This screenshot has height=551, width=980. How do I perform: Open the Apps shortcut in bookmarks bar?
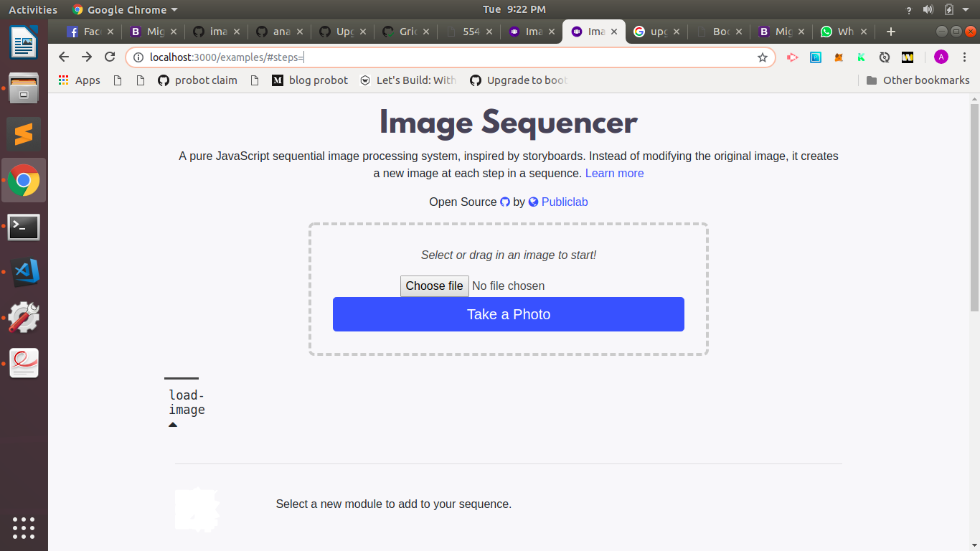point(80,80)
